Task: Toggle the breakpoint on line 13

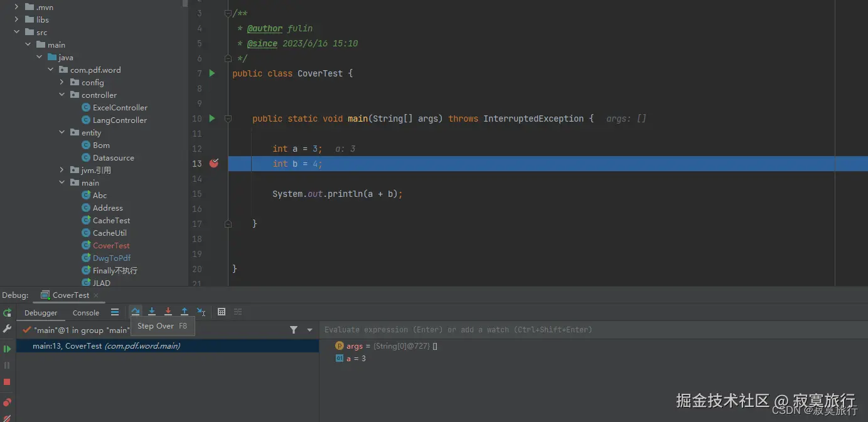Action: [214, 164]
